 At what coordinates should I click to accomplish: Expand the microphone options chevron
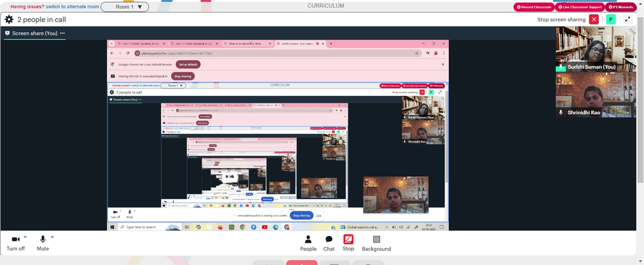pyautogui.click(x=52, y=237)
